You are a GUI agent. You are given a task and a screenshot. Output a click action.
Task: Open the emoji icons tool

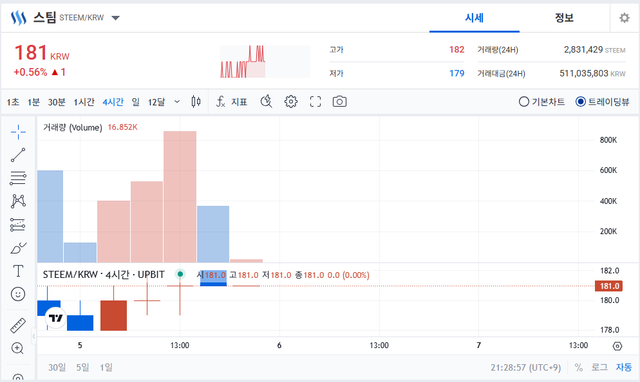tap(18, 294)
